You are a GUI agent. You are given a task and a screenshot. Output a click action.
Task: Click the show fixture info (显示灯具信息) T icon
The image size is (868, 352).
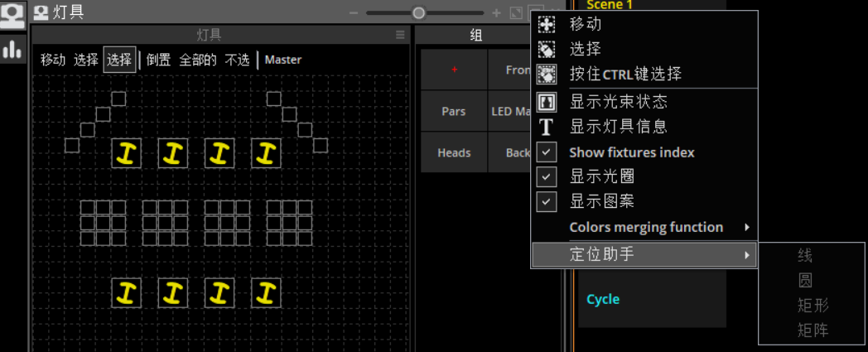[x=547, y=127]
